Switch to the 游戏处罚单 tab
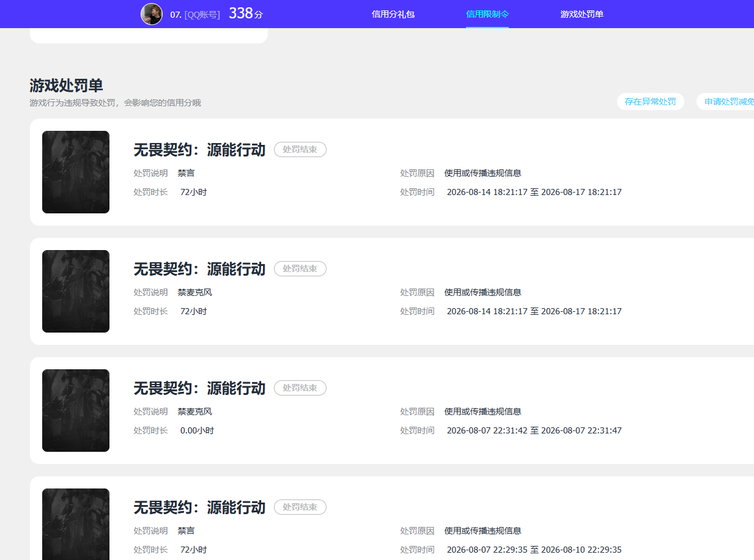The height and width of the screenshot is (560, 754). 582,14
